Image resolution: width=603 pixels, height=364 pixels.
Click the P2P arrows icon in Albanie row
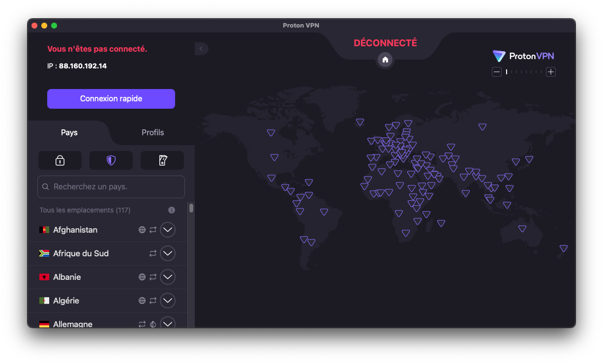[153, 277]
